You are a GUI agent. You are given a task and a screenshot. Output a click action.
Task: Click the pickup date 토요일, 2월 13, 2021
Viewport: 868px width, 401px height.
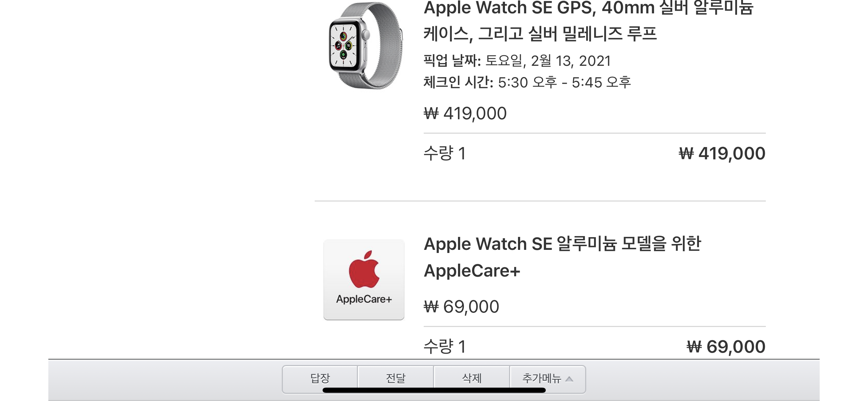click(x=548, y=61)
